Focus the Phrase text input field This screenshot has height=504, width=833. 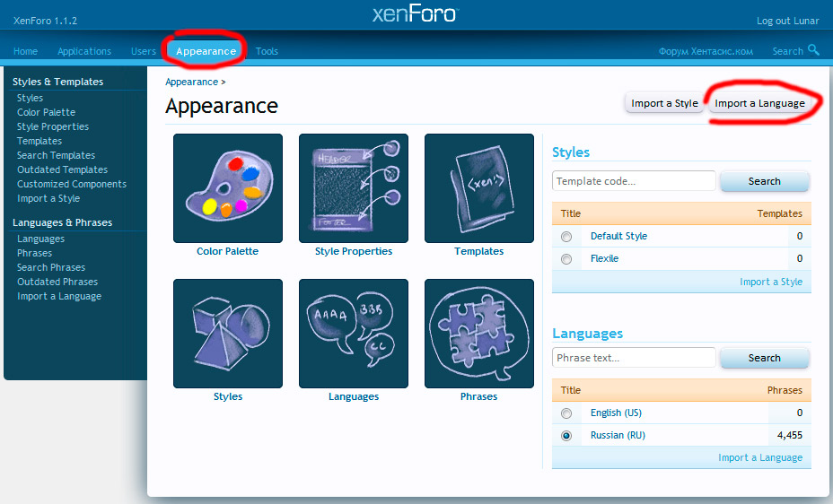tap(634, 358)
